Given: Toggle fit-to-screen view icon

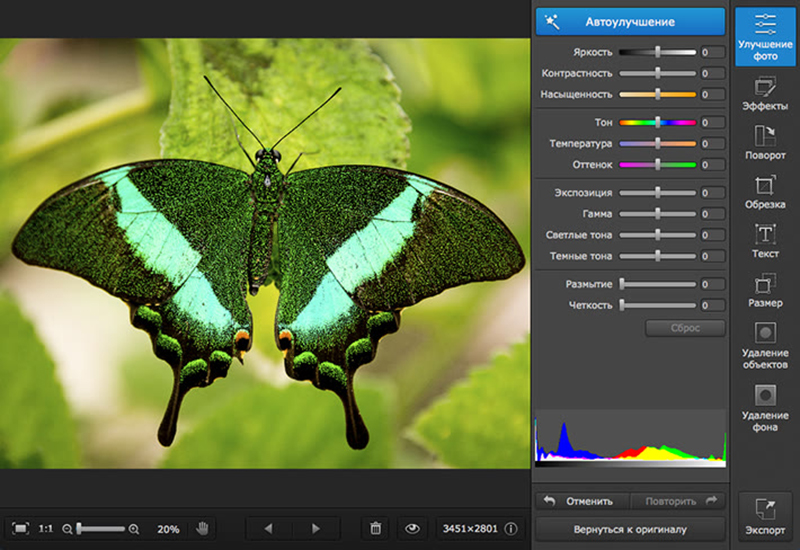Looking at the screenshot, I should click(20, 528).
